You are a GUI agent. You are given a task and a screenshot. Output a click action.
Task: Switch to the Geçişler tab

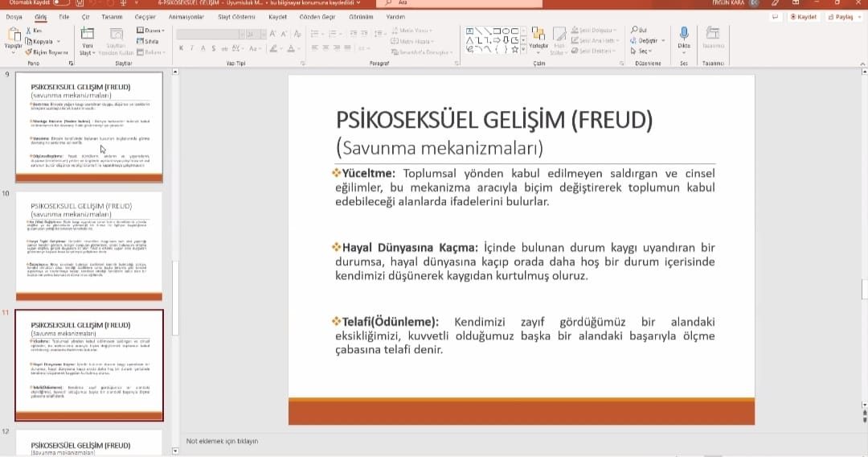(145, 17)
